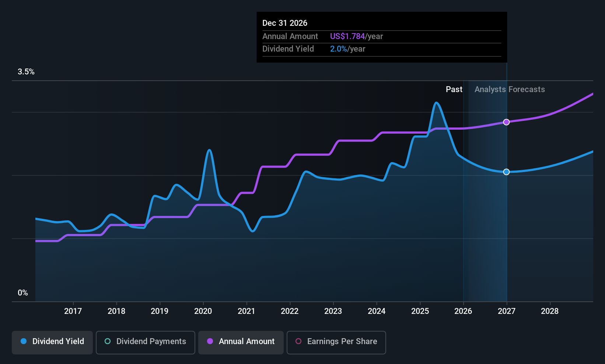Screen dimensions: 605x364
Task: Click the 2027 axis label
Action: (507, 311)
